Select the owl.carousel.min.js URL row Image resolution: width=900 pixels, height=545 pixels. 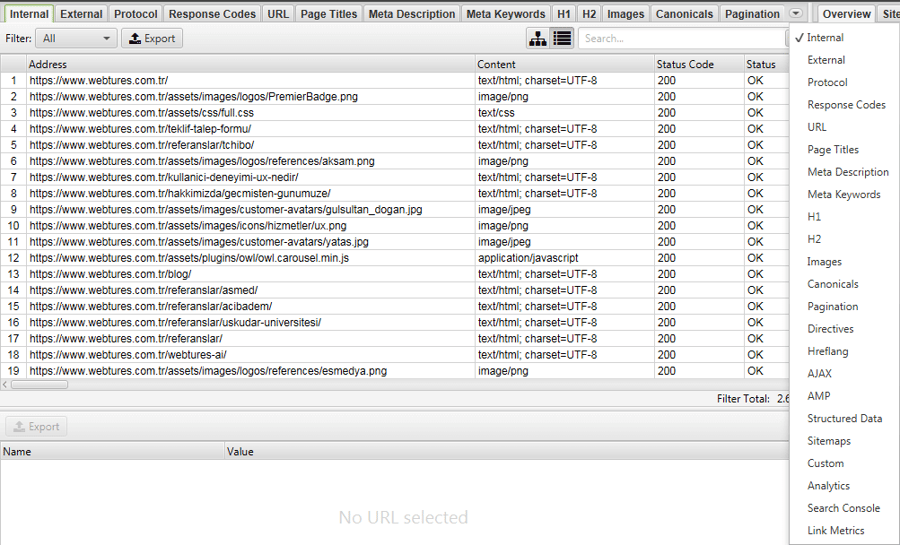pos(394,258)
